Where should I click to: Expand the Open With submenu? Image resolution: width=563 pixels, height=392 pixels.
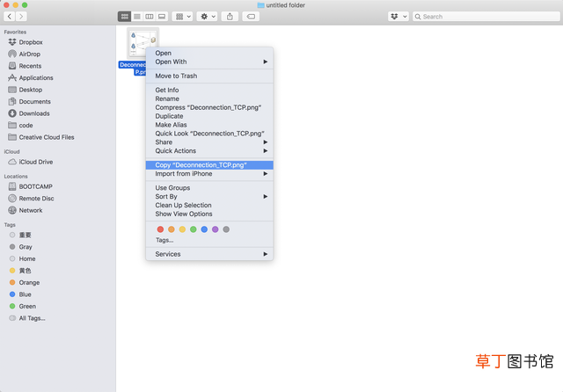click(209, 62)
